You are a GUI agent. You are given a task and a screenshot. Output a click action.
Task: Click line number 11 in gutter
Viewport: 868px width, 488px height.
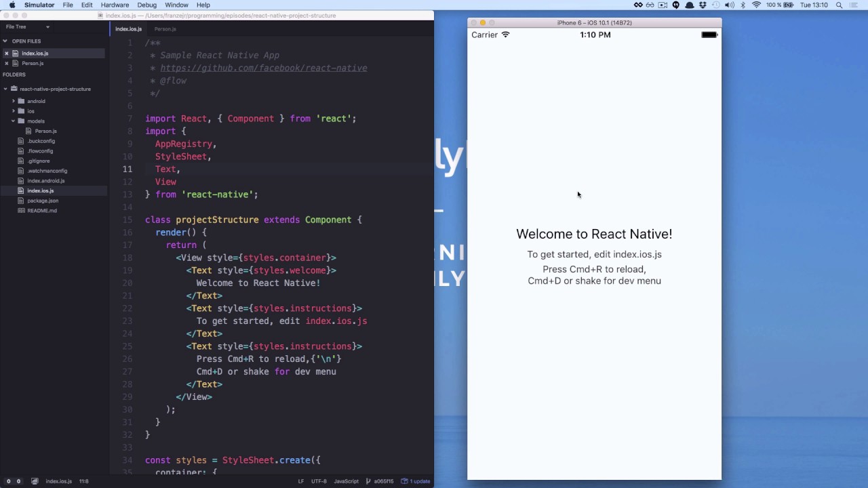coord(127,169)
